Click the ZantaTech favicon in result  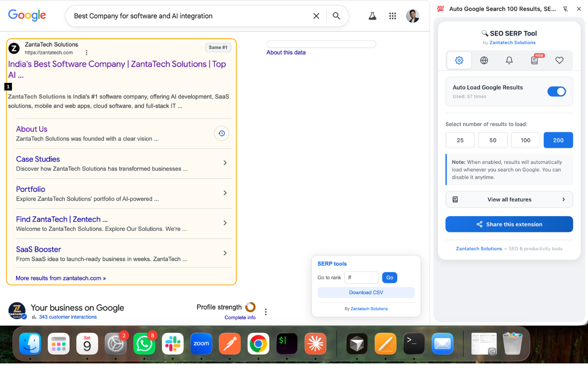point(14,48)
